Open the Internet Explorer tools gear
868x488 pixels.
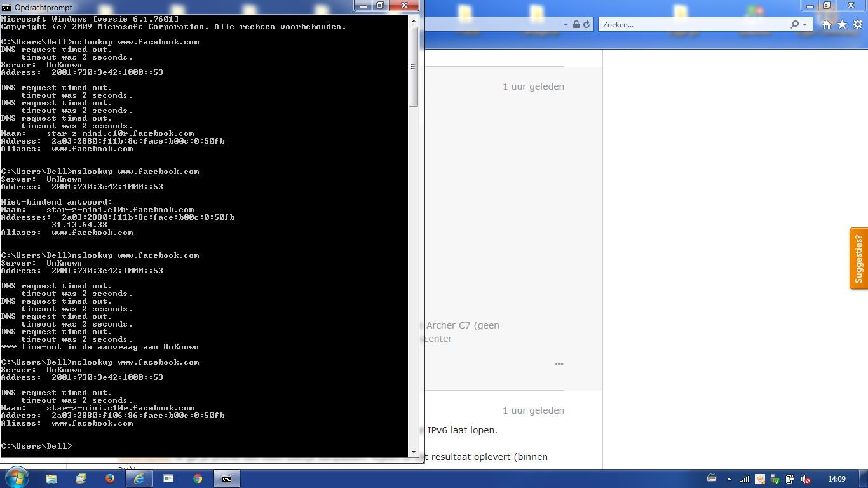point(857,24)
